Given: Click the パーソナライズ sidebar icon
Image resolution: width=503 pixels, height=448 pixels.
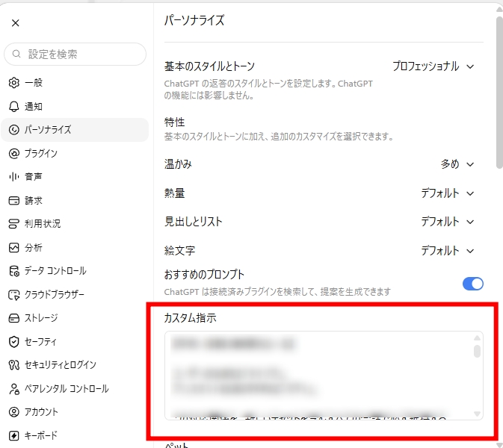Looking at the screenshot, I should tap(13, 130).
